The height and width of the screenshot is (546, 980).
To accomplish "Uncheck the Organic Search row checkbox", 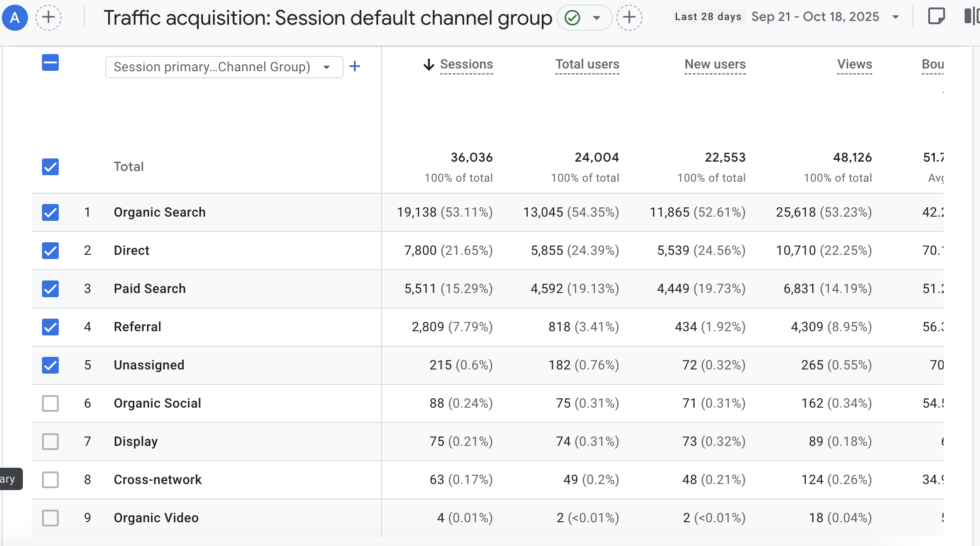I will [50, 212].
